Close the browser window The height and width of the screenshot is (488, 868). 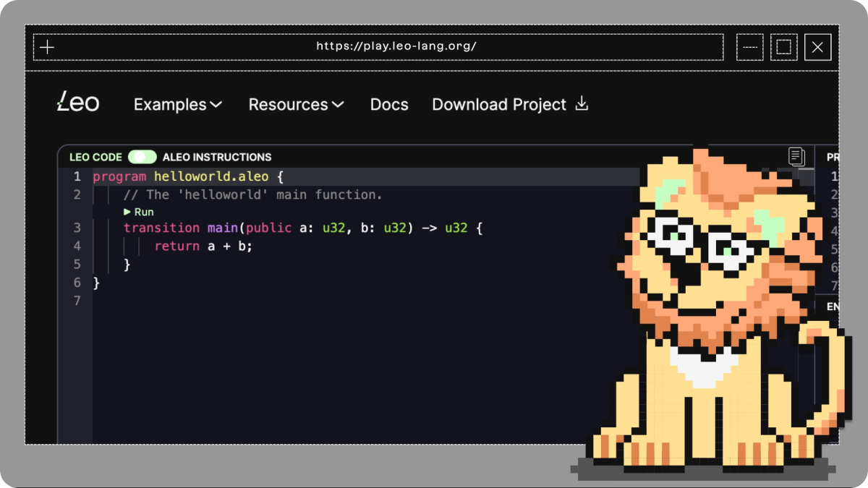(817, 47)
